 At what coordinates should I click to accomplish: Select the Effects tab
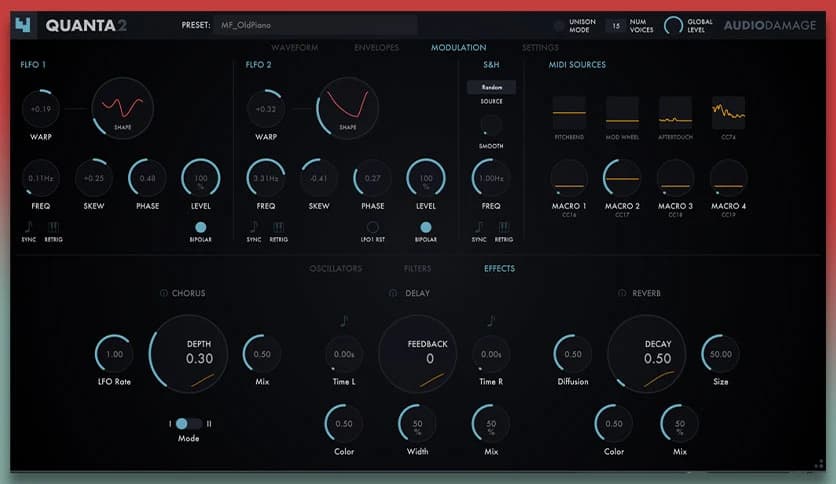coord(500,269)
